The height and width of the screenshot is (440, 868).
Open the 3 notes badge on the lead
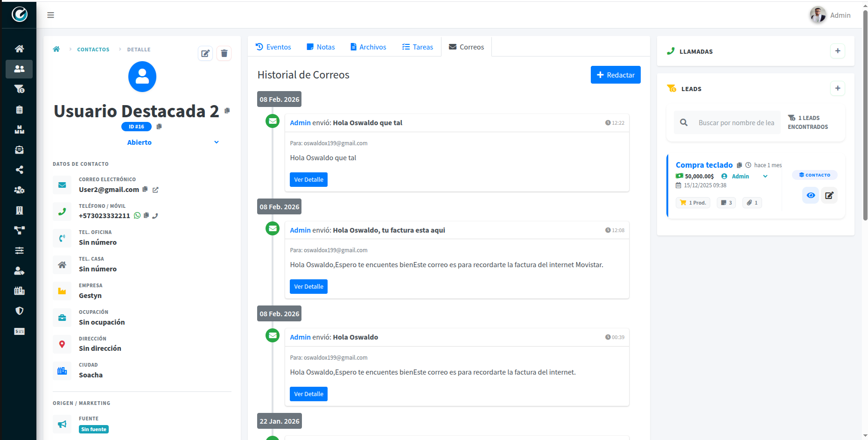[x=726, y=203]
